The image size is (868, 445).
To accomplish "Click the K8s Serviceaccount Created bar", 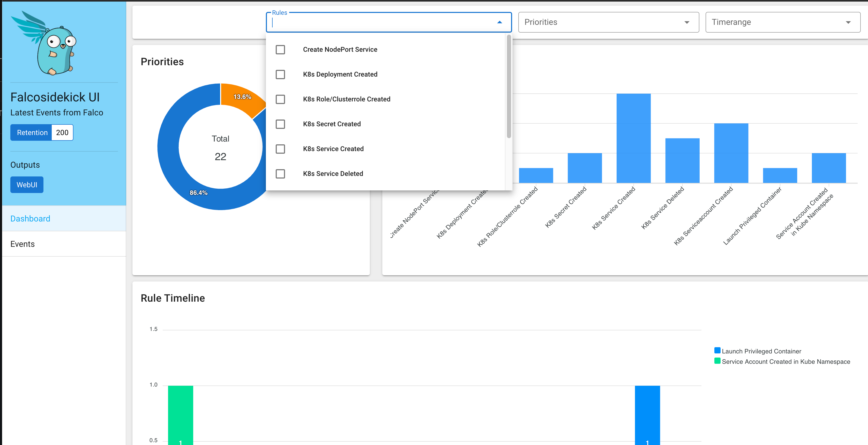I will 731,153.
